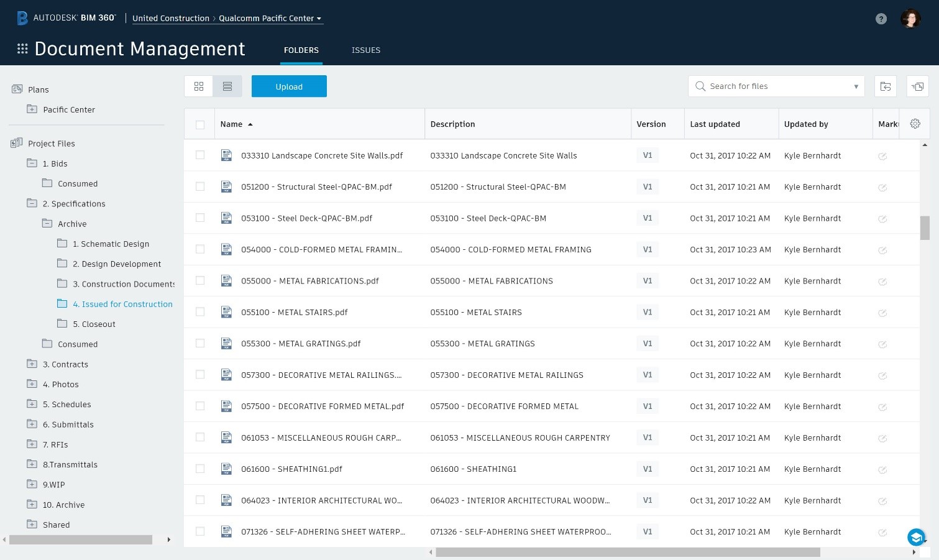Click folder icon of 5. Closeout
Viewport: 939px width, 560px height.
point(62,323)
